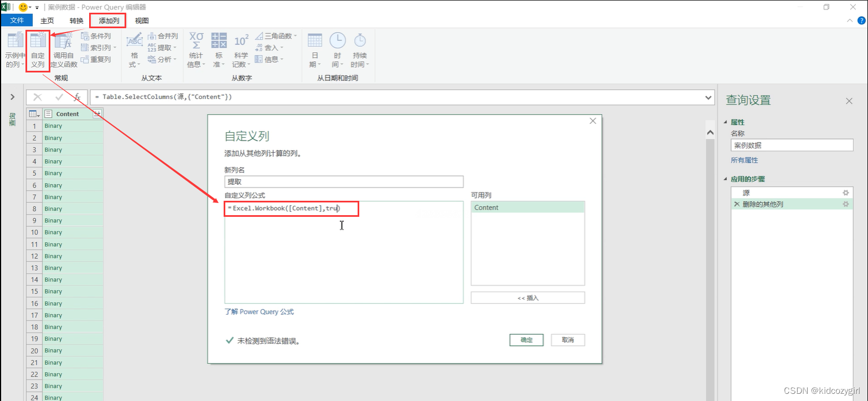Open gear settings for the 源 step
868x401 pixels.
pyautogui.click(x=845, y=192)
